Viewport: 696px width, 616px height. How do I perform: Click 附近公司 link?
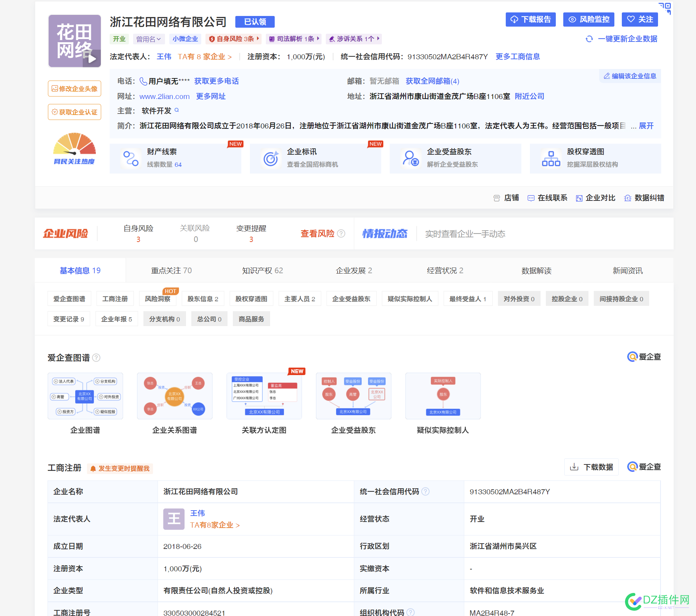(x=530, y=97)
